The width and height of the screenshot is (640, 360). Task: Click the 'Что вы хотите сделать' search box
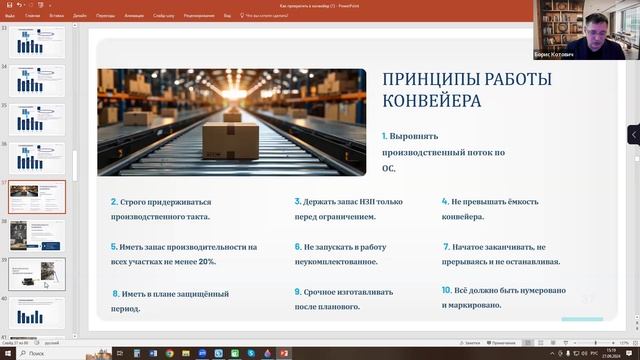coord(264,16)
